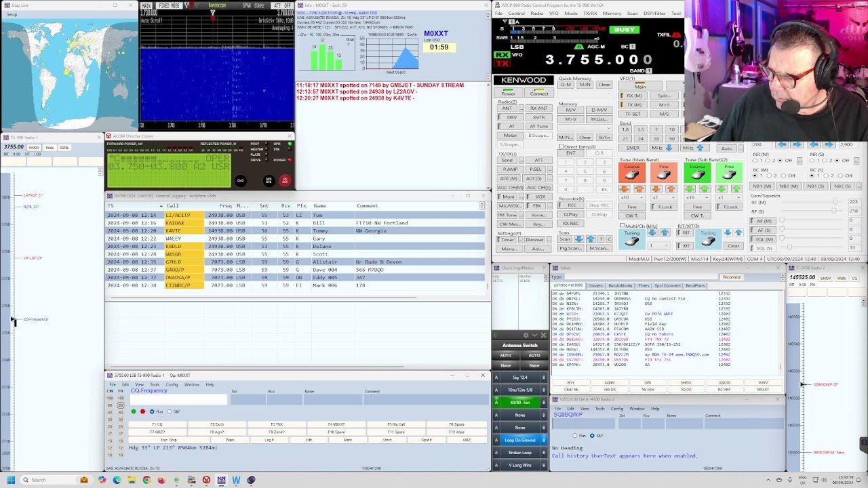Collapse Antenna Switch panel with chevron
Image resolution: width=868 pixels, height=488 pixels.
[534, 335]
